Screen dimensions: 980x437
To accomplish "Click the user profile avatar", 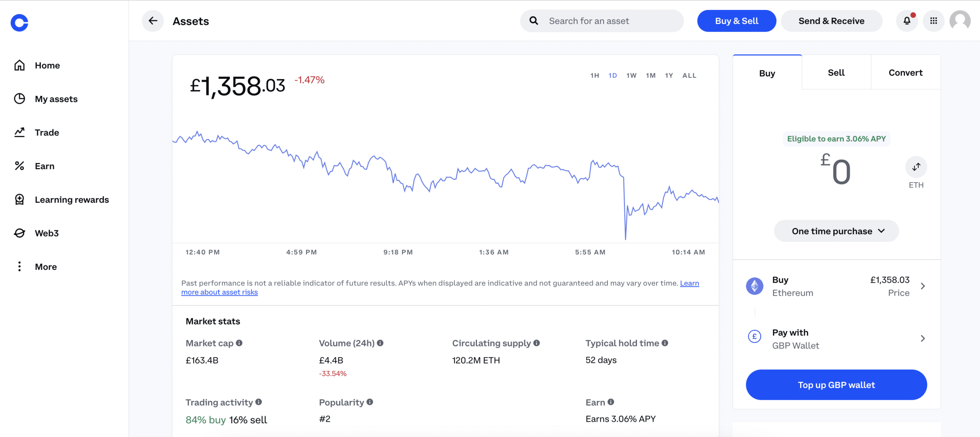I will click(x=960, y=21).
